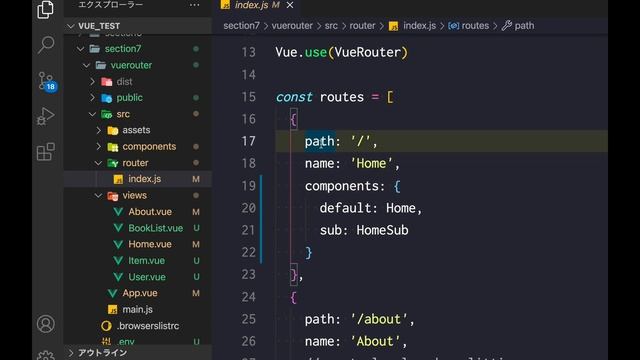Open the Run and Debug view

coord(46,116)
